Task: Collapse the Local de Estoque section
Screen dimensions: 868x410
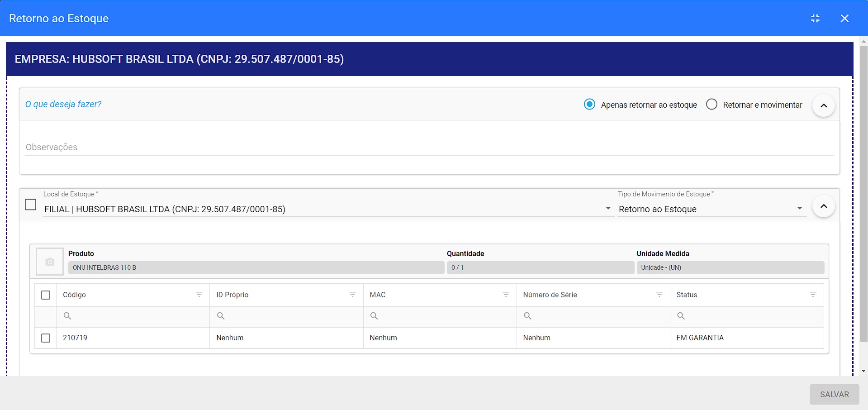Action: pos(824,206)
